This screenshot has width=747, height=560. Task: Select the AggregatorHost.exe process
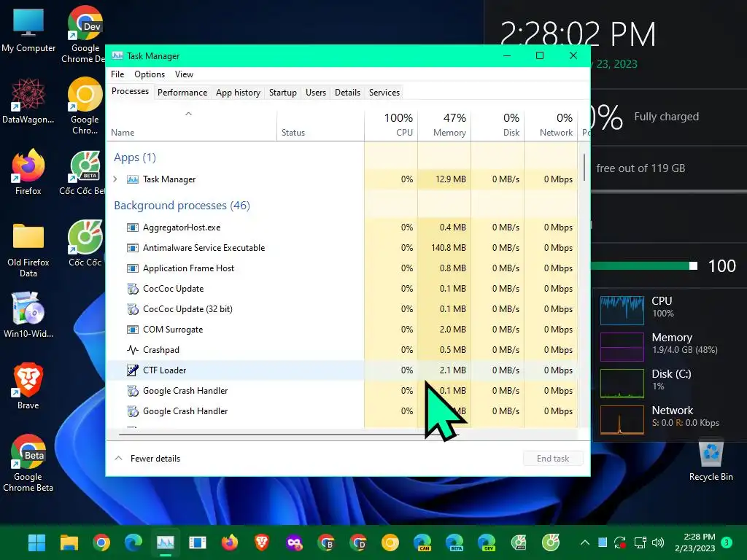pyautogui.click(x=342, y=227)
